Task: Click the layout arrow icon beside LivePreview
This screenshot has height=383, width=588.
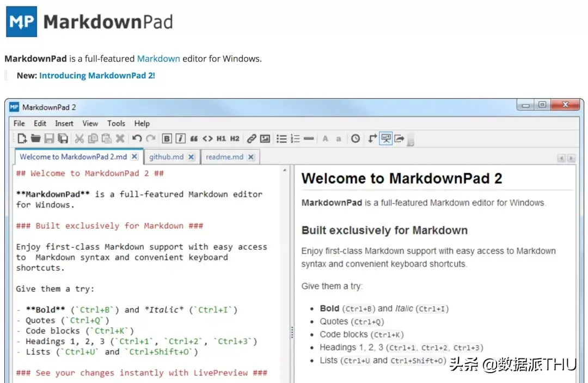Action: pos(372,139)
